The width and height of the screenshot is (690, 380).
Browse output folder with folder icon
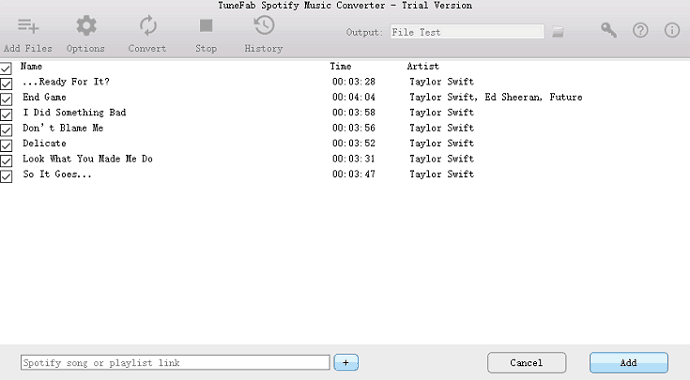pos(558,32)
